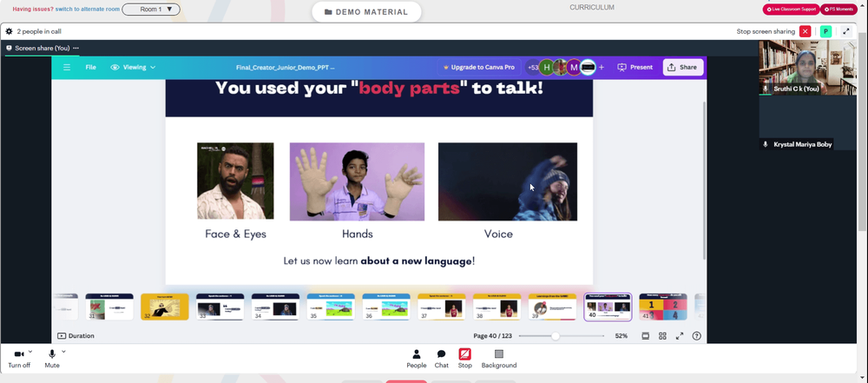868x383 pixels.
Task: Click the Face & Eyes image
Action: (235, 181)
